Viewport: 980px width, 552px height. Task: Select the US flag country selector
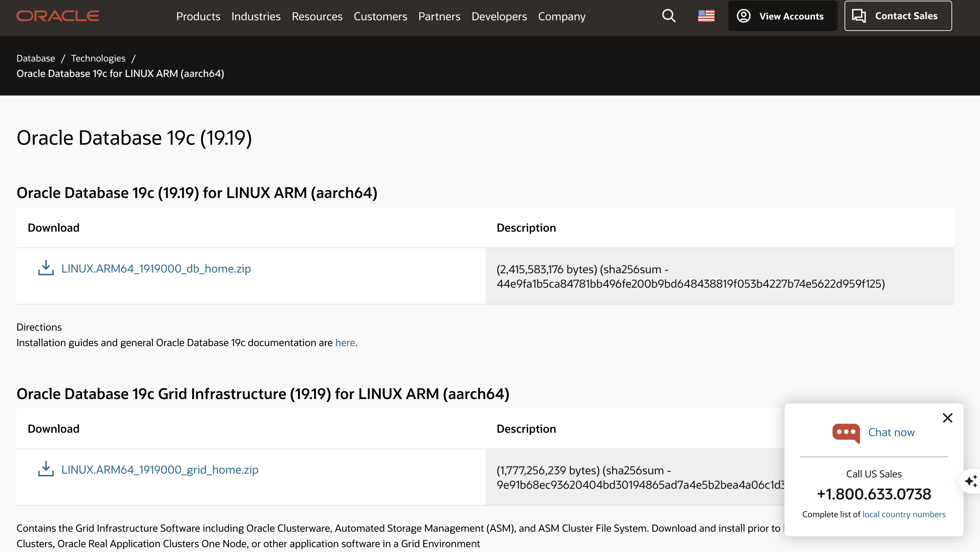tap(706, 16)
